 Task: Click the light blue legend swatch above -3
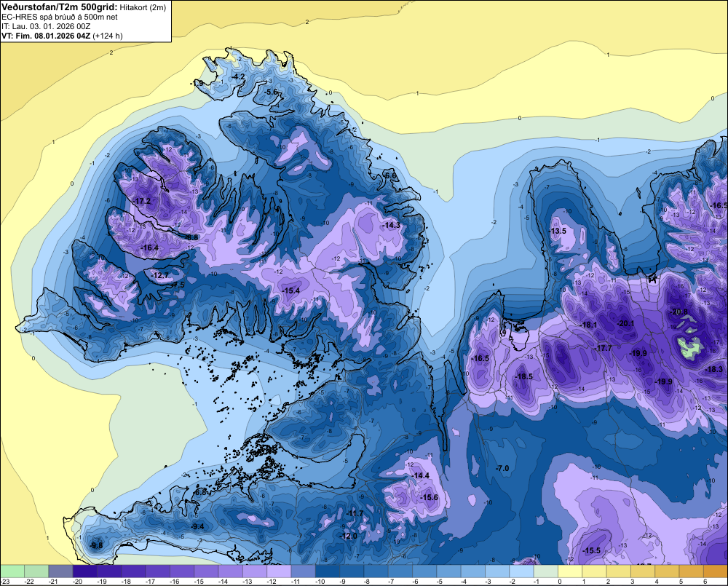click(x=496, y=571)
